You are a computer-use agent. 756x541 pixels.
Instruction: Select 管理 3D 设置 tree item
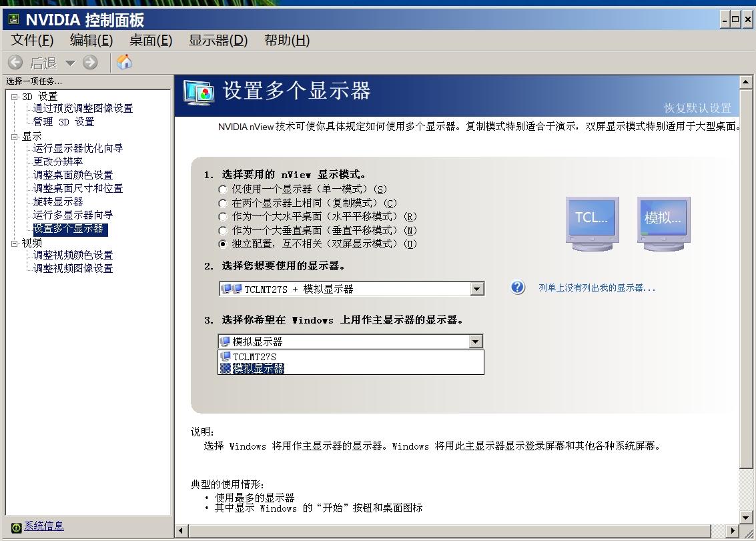coord(63,122)
